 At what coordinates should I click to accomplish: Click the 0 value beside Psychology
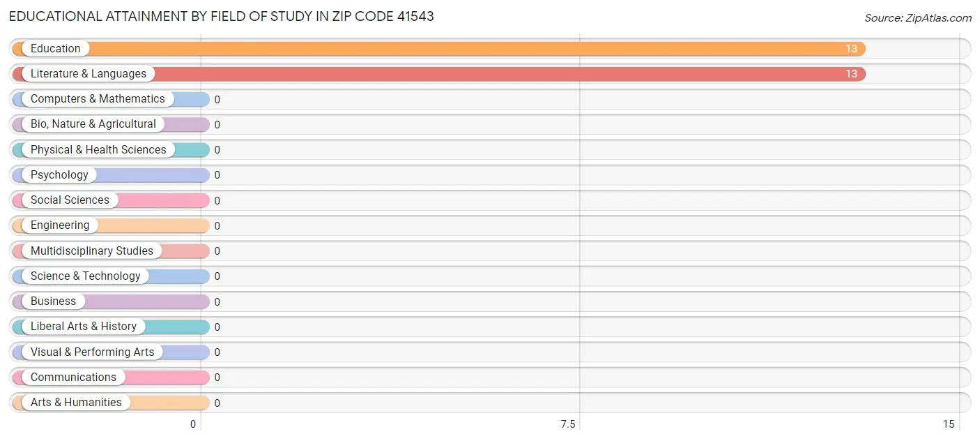coord(217,175)
